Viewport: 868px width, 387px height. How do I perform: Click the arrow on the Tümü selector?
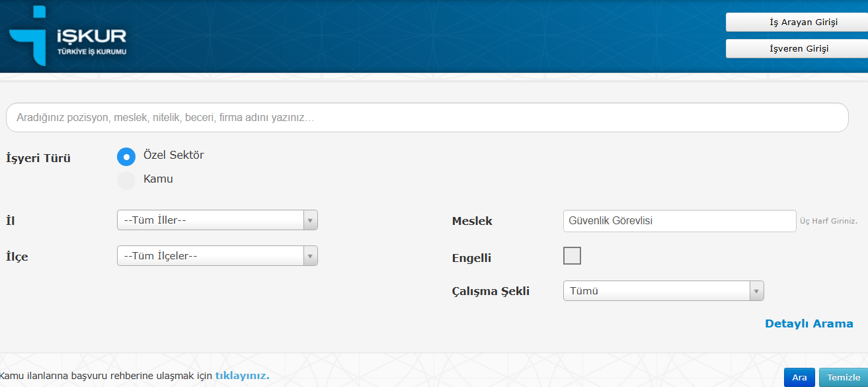point(756,291)
